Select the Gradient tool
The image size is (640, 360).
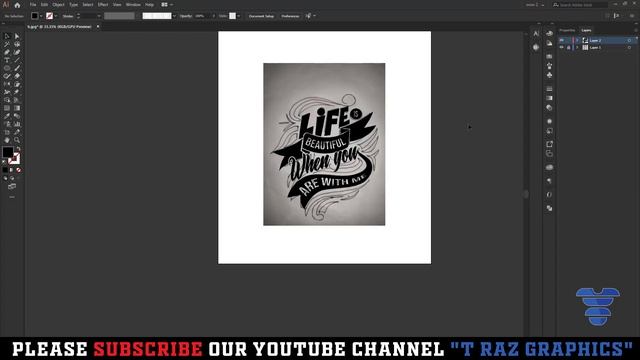tap(17, 108)
